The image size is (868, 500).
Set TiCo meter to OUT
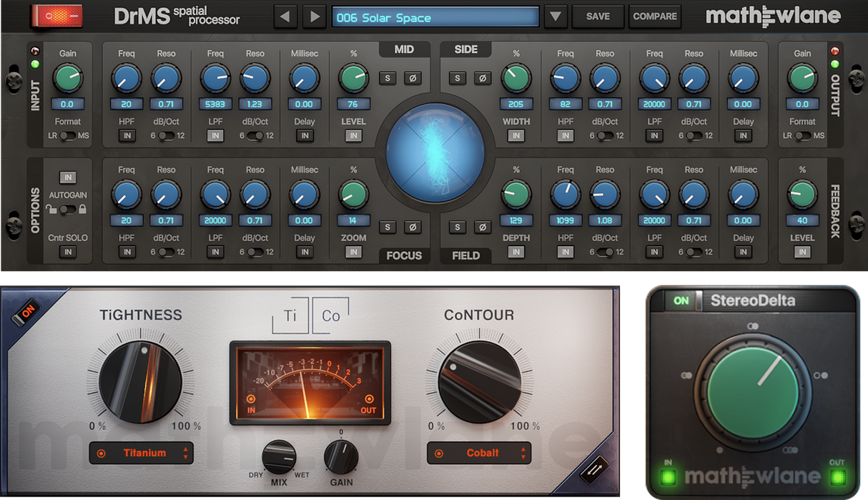tap(369, 399)
